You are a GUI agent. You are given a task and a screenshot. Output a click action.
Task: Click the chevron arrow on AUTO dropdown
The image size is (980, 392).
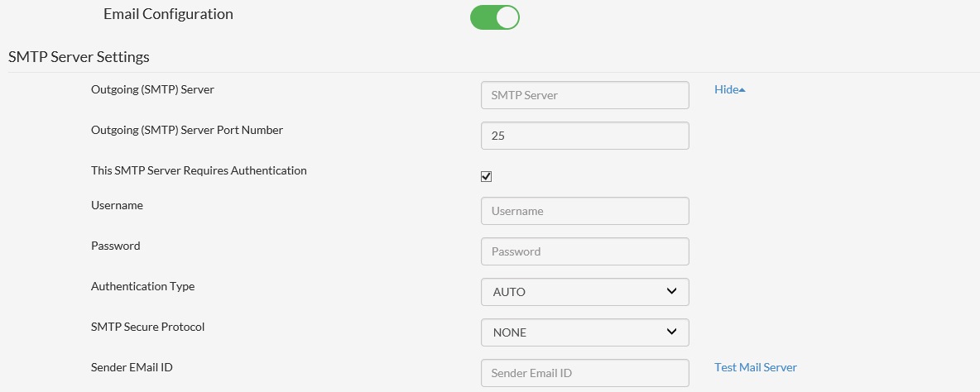(x=672, y=291)
